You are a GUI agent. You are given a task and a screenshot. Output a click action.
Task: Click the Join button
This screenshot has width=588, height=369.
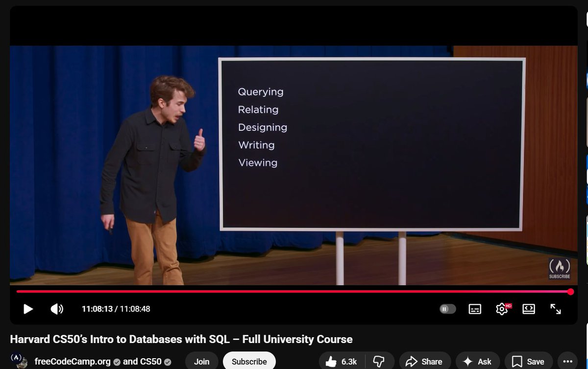coord(201,362)
